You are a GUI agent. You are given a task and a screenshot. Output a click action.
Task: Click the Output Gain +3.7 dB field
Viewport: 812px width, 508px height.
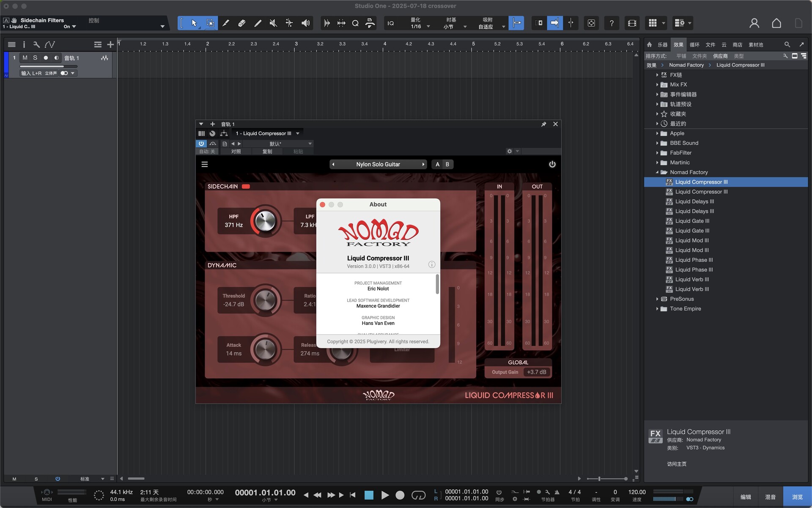(x=536, y=372)
